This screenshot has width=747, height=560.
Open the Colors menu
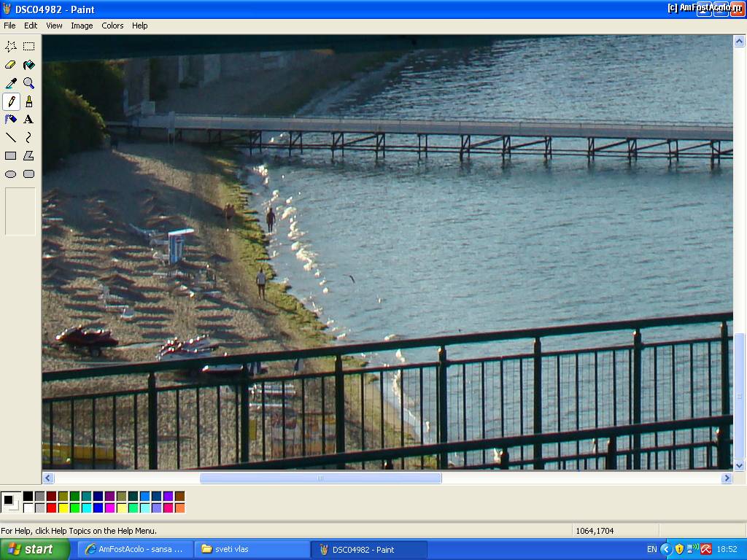112,26
